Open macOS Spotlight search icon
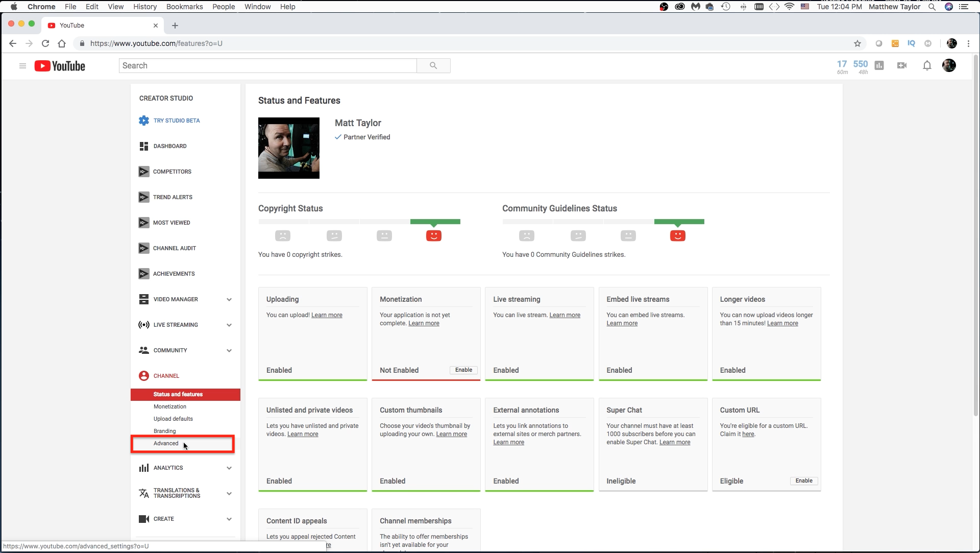980x553 pixels. pyautogui.click(x=932, y=7)
